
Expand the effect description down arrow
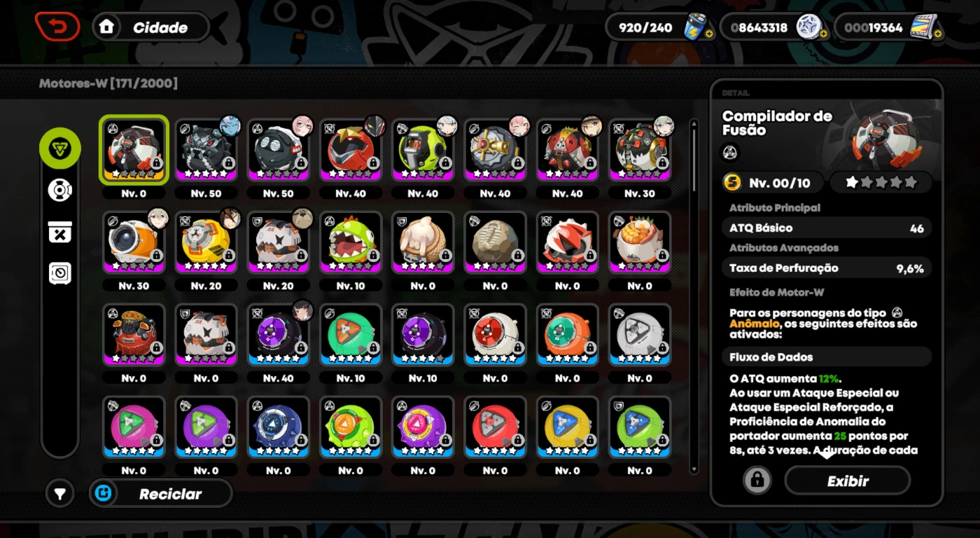click(826, 455)
